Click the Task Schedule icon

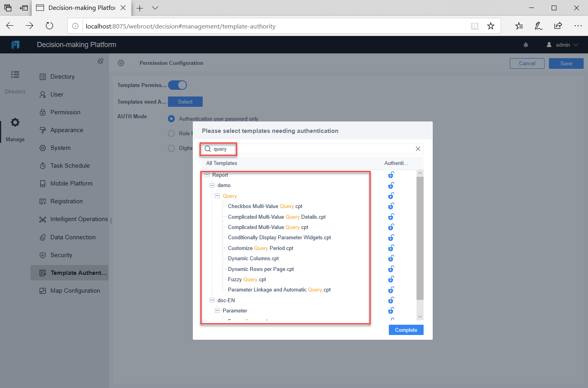[x=43, y=165]
